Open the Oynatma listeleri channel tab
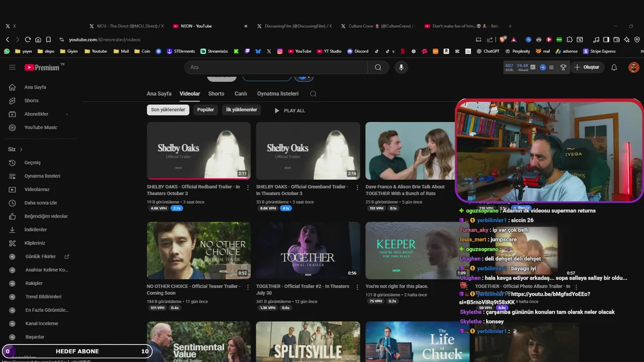Image resolution: width=644 pixels, height=362 pixels. pyautogui.click(x=278, y=94)
